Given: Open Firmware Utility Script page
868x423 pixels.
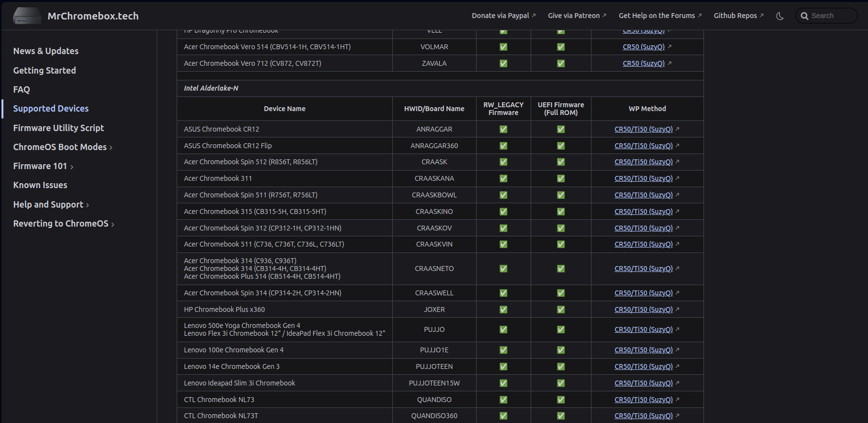Looking at the screenshot, I should click(x=58, y=128).
